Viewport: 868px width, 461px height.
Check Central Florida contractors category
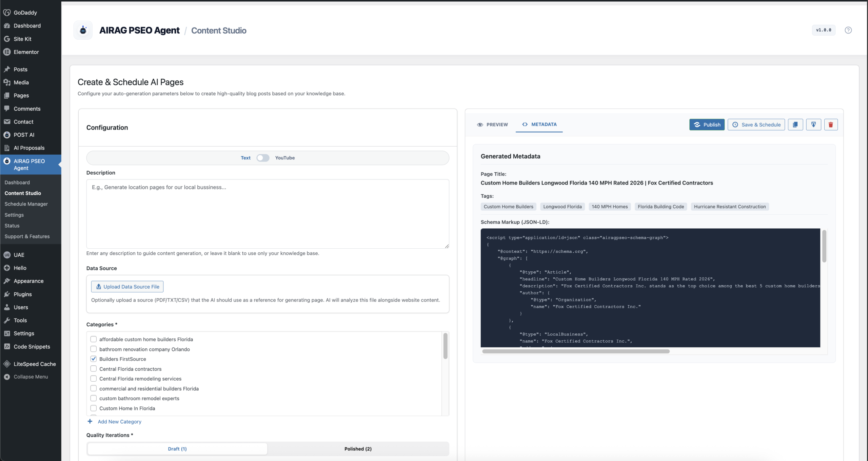(94, 369)
